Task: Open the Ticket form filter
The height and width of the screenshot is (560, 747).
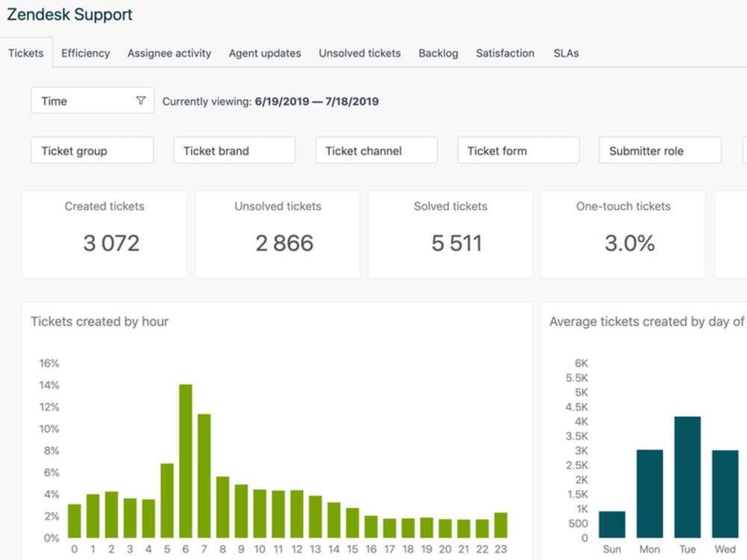Action: click(518, 151)
